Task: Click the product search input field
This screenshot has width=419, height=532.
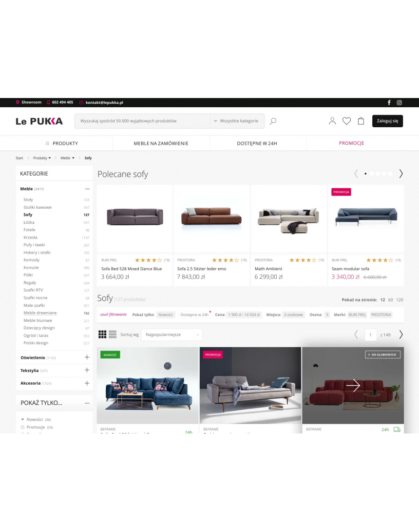Action: pyautogui.click(x=141, y=121)
